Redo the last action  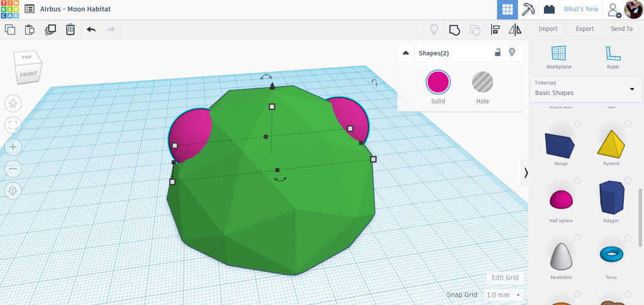pyautogui.click(x=111, y=30)
